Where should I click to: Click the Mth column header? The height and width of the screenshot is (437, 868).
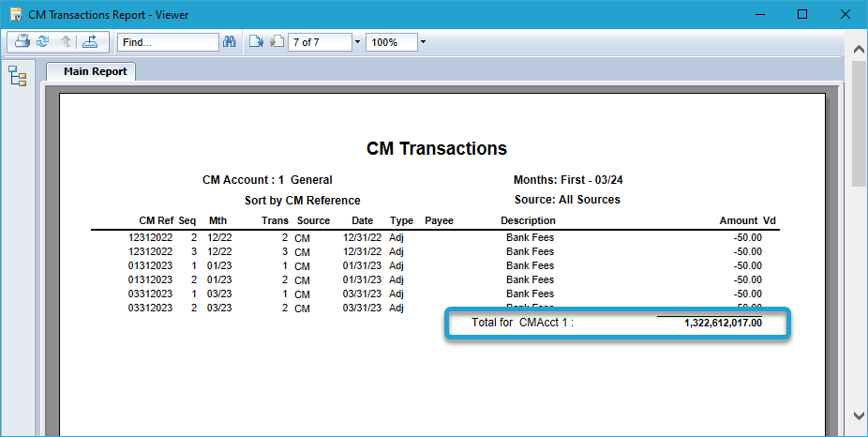coord(218,220)
